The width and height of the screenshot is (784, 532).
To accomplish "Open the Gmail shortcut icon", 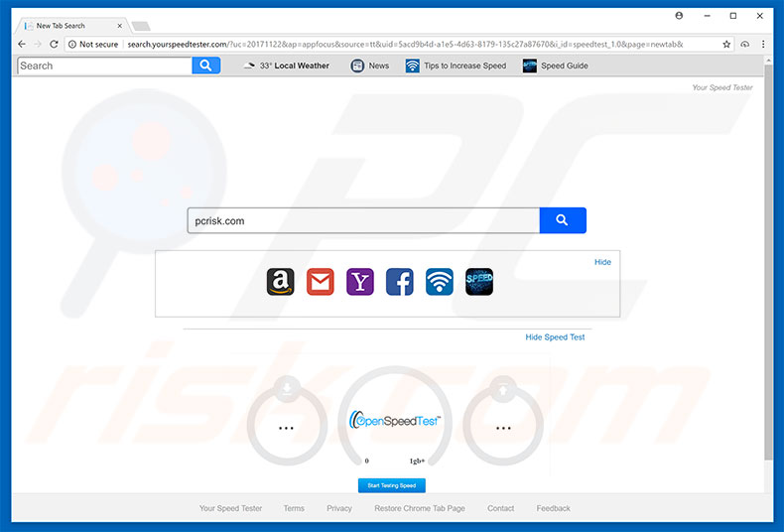I will click(x=320, y=282).
